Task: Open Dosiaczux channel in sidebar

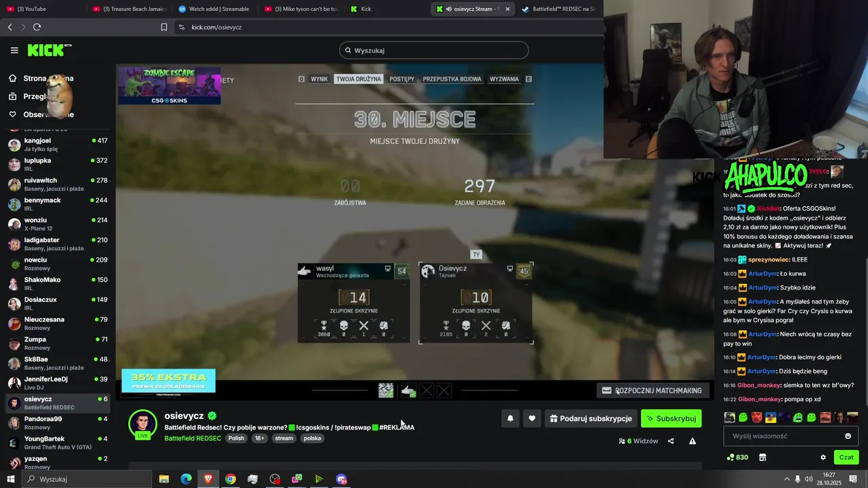Action: [58, 304]
